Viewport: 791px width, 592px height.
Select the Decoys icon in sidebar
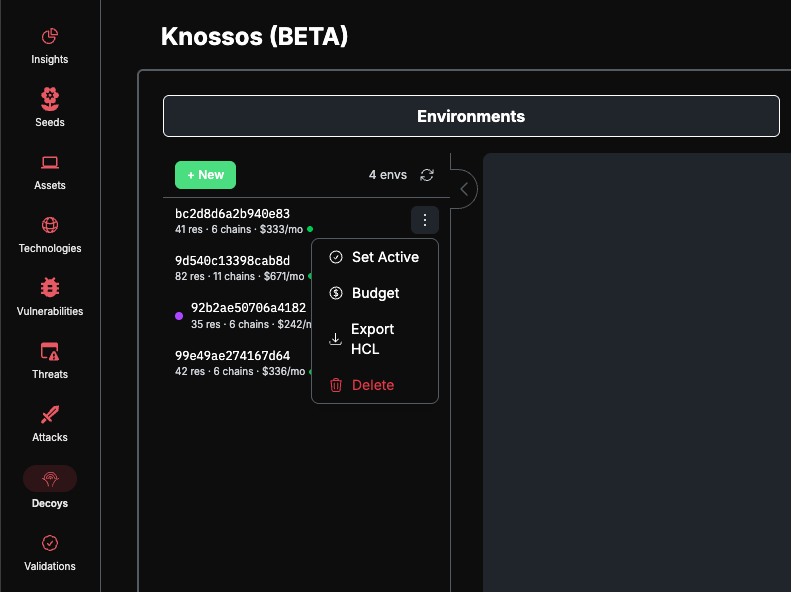[49, 479]
